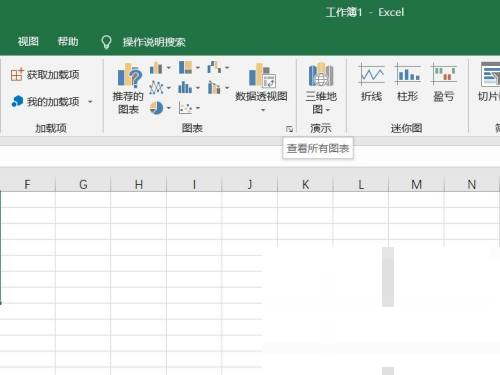Open My Add-ins (我的加载项)
500x375 pixels.
coord(46,101)
